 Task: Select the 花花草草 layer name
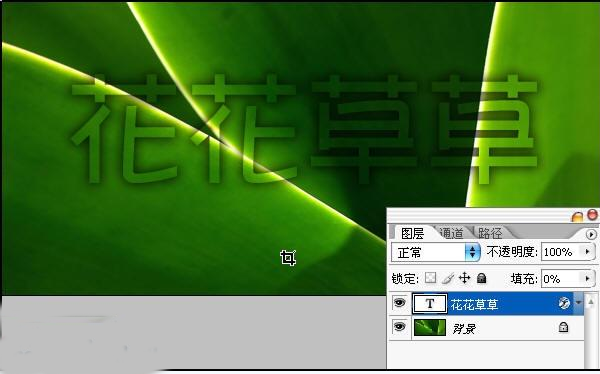[474, 305]
